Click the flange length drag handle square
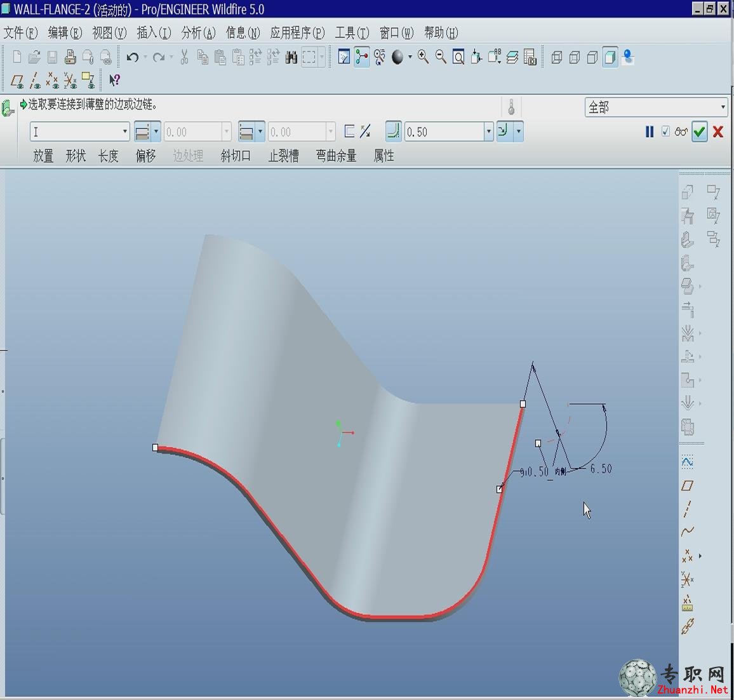The width and height of the screenshot is (734, 700). click(x=538, y=443)
